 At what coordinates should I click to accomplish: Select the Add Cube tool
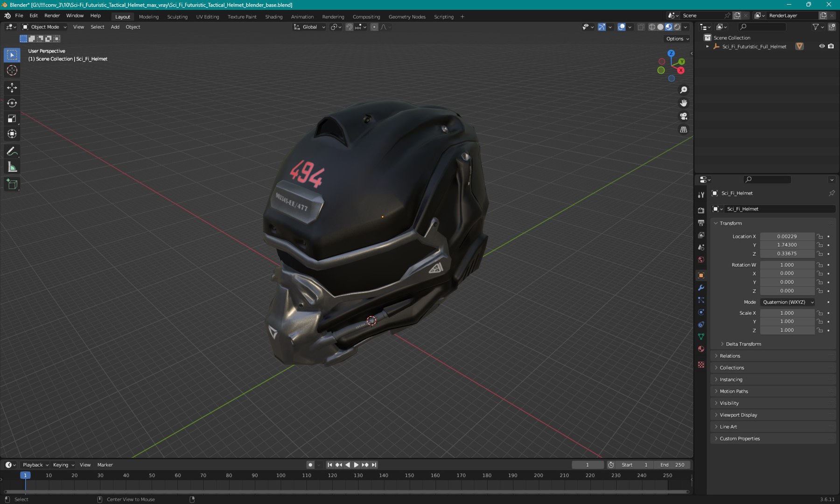(12, 185)
